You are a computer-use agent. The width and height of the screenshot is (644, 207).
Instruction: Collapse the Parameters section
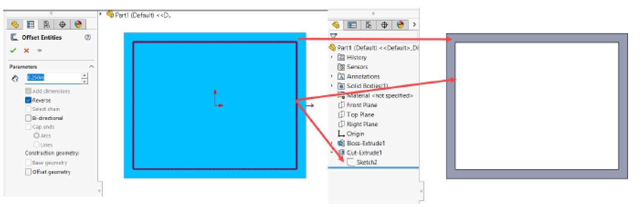tap(91, 67)
